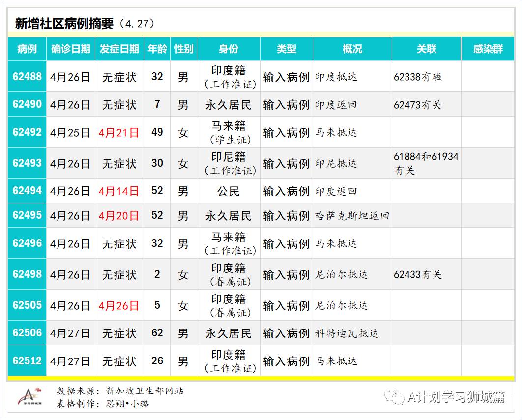Click the title 新增社区病例摘要
Screen dimensions: 522x420
pos(64,23)
